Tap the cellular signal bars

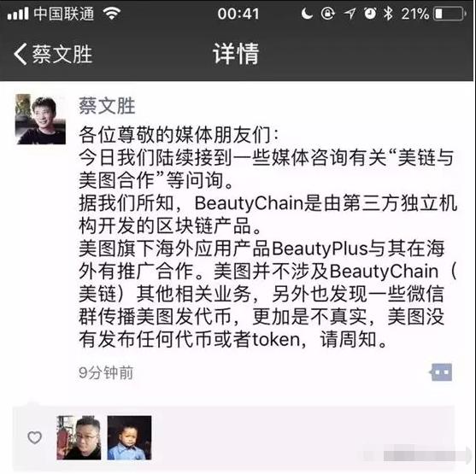click(18, 14)
